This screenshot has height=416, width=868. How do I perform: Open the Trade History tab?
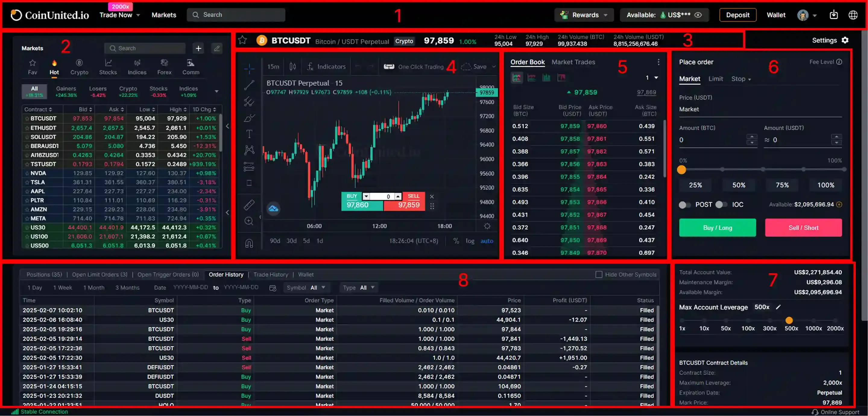click(x=270, y=275)
